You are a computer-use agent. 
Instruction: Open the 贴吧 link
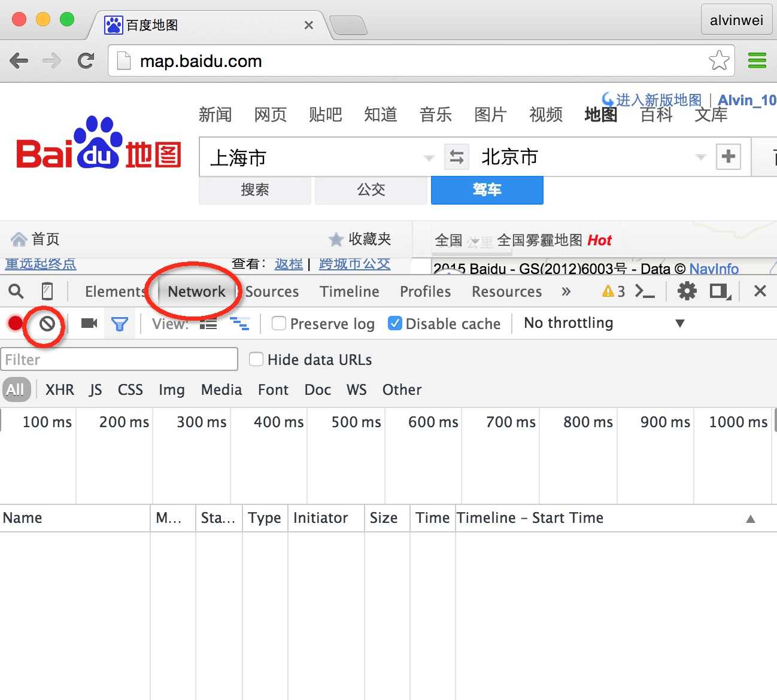point(325,114)
